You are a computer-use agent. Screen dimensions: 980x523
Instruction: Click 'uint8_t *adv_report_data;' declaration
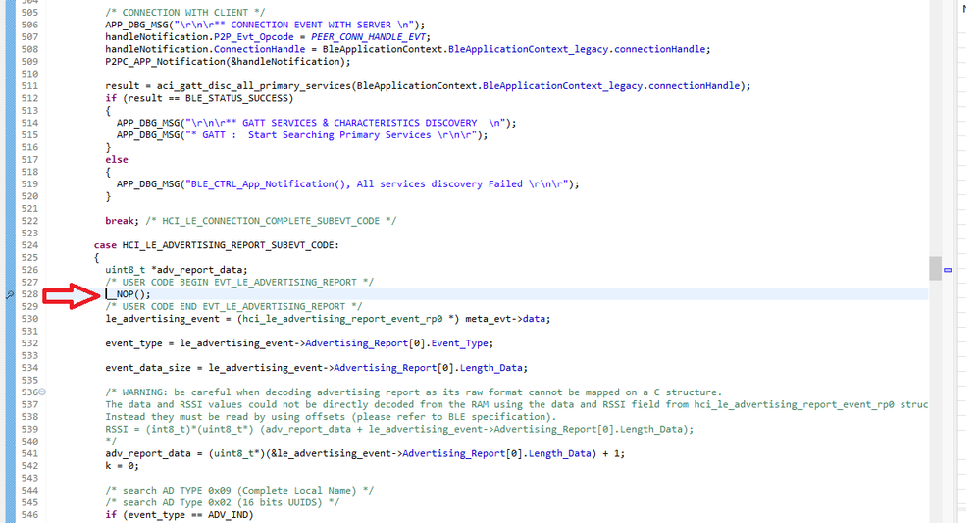(177, 269)
